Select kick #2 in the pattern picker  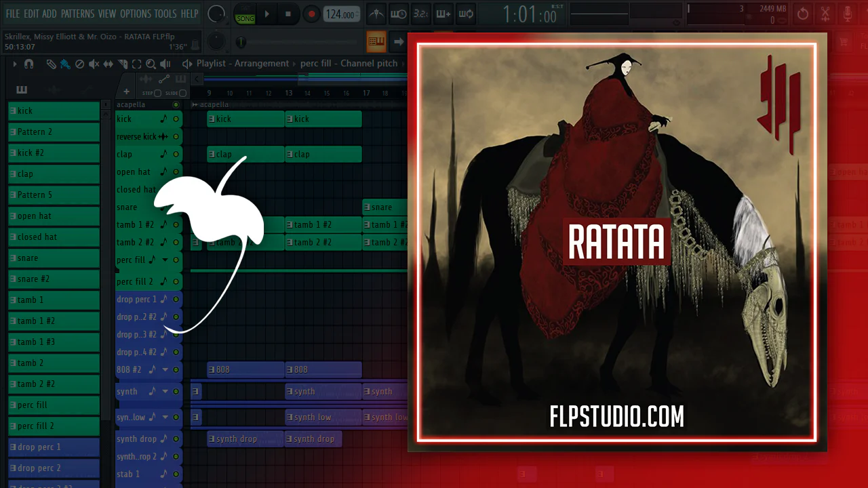tap(54, 152)
